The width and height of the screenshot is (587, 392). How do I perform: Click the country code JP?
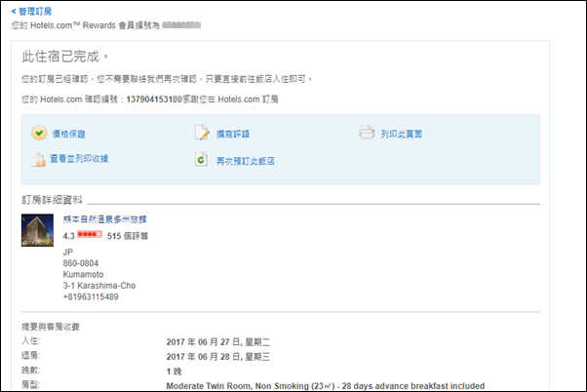tap(67, 252)
